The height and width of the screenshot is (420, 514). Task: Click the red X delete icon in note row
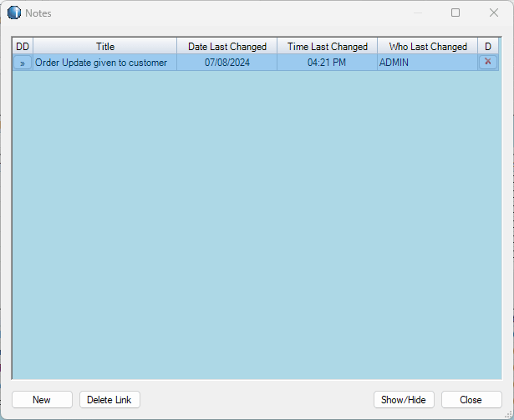point(488,62)
